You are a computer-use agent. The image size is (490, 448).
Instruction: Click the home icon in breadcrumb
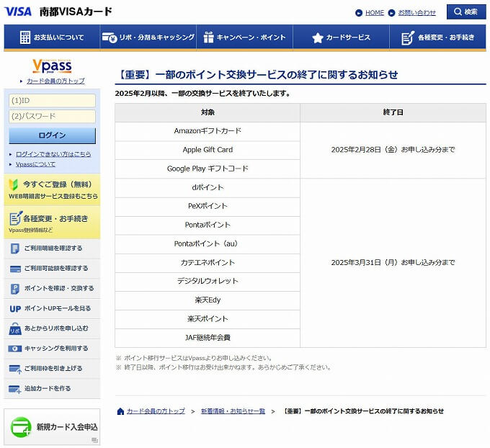[x=120, y=411]
